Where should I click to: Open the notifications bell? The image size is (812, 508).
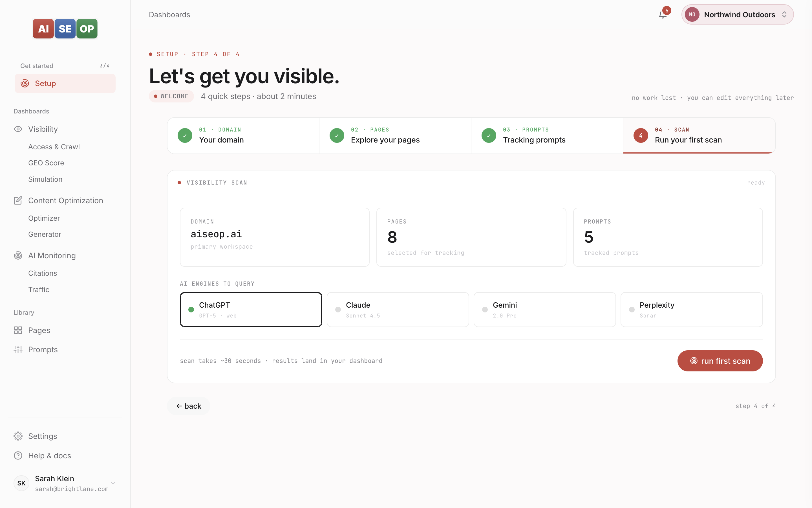pos(663,15)
